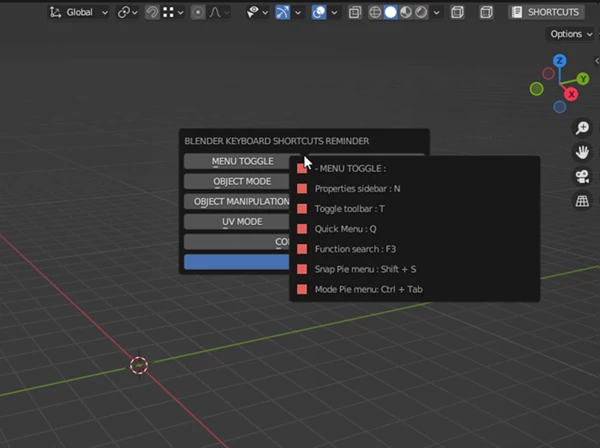Expand the overlays options arrow
This screenshot has width=600, height=448.
click(x=334, y=12)
